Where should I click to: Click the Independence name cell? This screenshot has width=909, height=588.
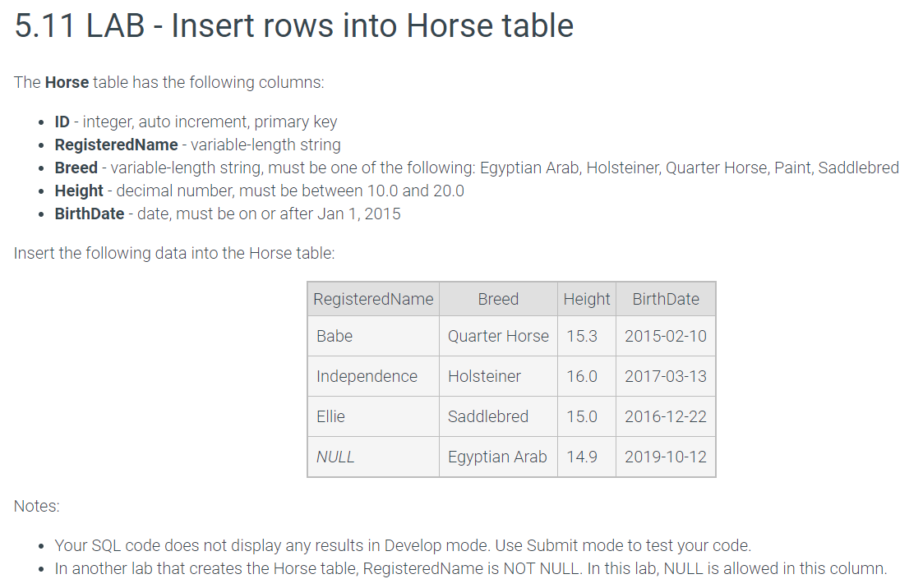[x=373, y=376]
